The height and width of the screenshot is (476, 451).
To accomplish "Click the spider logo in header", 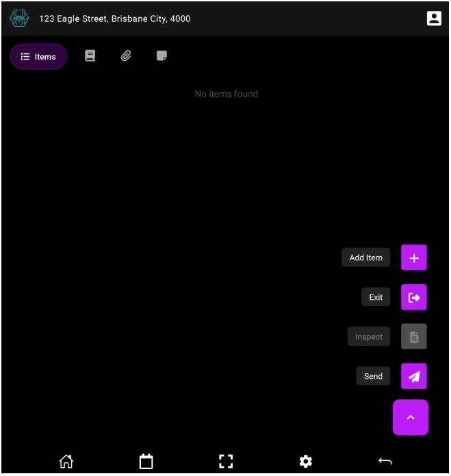I will [19, 18].
